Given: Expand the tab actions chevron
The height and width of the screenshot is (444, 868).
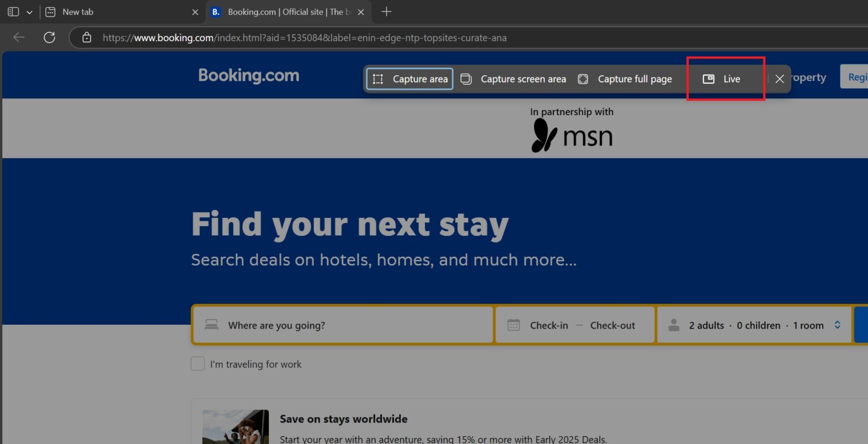Looking at the screenshot, I should 29,11.
